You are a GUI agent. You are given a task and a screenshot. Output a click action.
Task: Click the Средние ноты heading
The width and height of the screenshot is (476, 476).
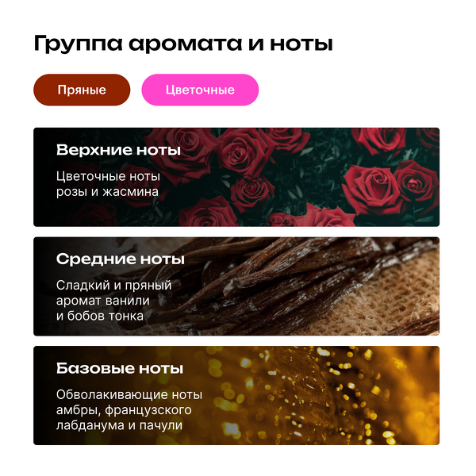pos(121,259)
